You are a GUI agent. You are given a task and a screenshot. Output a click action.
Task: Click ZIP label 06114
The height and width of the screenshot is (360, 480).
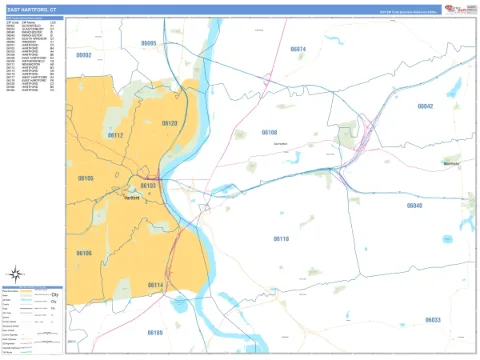pos(156,285)
